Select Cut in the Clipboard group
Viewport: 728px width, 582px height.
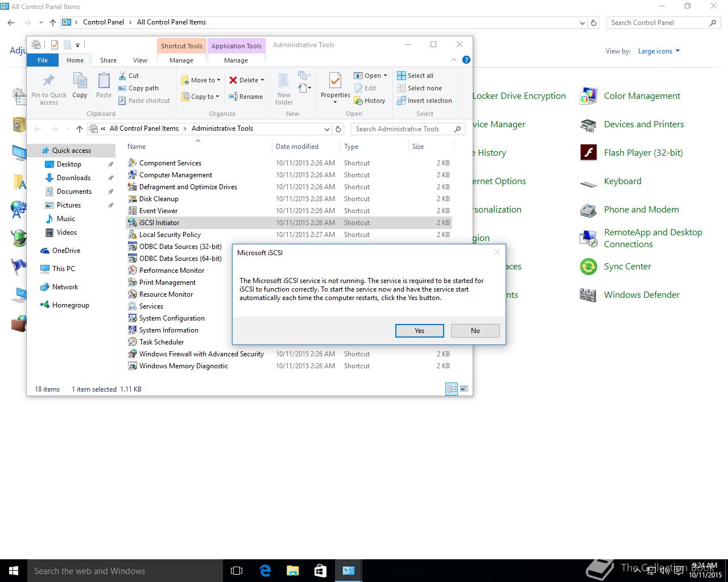tap(129, 76)
